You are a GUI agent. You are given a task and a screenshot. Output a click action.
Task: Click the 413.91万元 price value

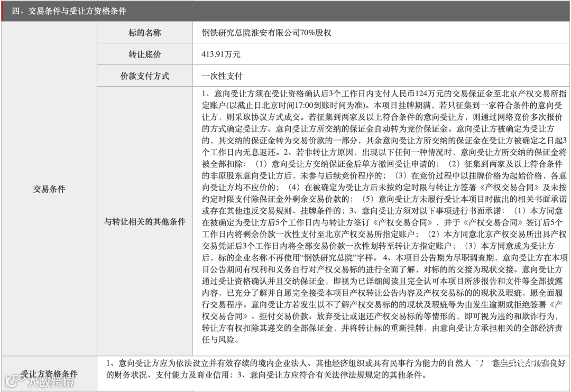tap(220, 54)
